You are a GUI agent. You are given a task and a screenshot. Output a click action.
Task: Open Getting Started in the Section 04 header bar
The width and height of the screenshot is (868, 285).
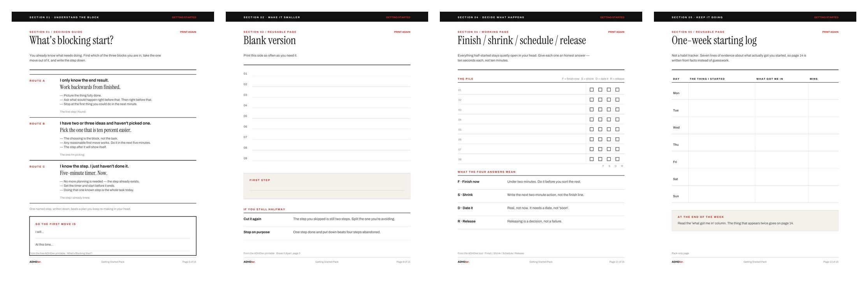612,17
